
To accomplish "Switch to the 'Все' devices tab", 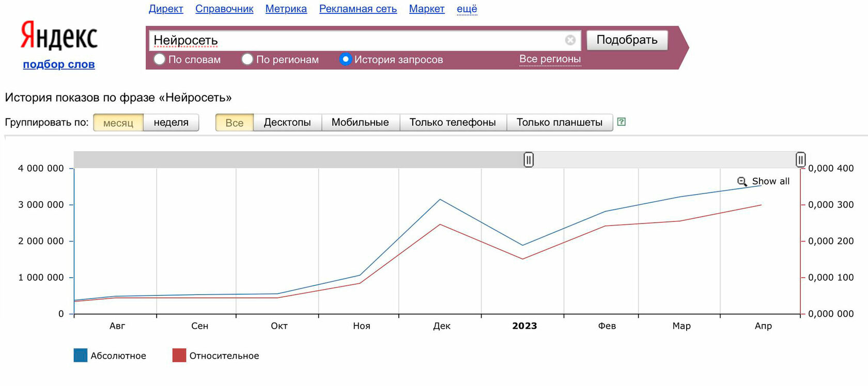I will coord(235,123).
